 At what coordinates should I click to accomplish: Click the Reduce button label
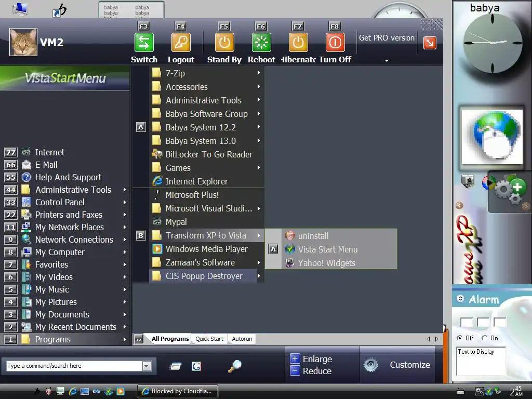tap(317, 371)
